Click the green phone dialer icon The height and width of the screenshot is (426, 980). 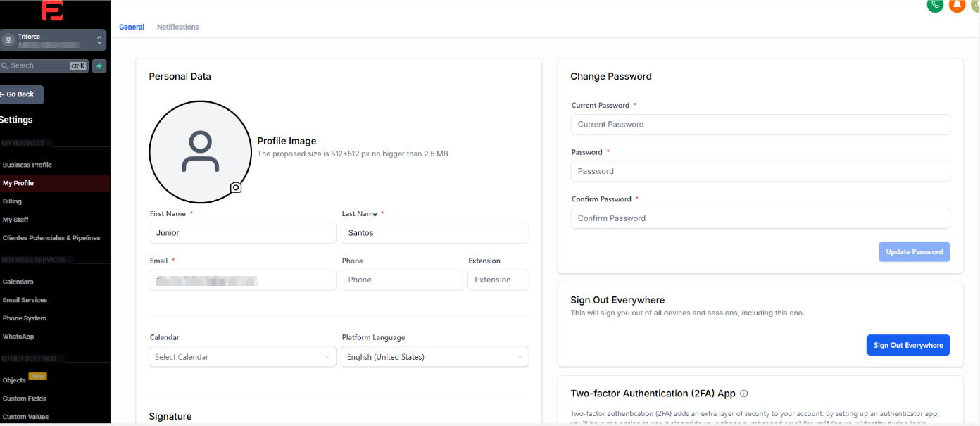click(x=935, y=4)
